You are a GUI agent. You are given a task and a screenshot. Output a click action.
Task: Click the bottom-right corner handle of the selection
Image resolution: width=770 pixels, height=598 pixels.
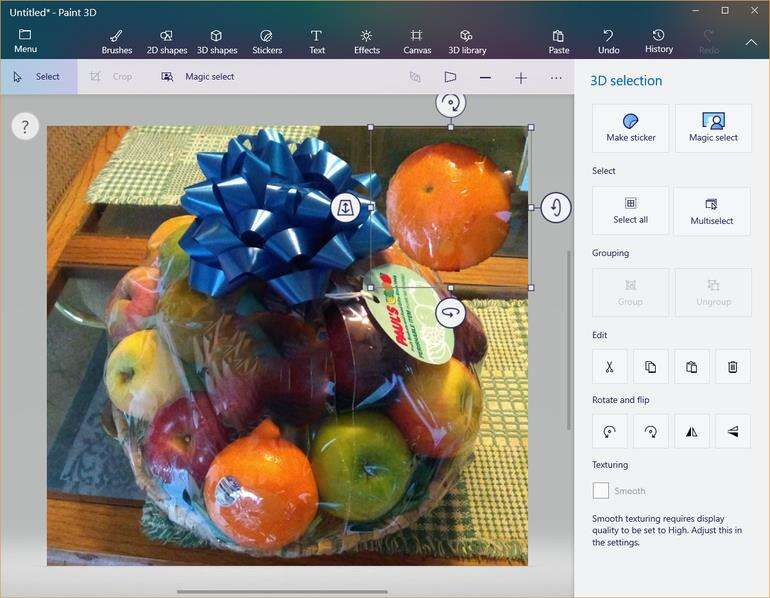click(x=531, y=288)
